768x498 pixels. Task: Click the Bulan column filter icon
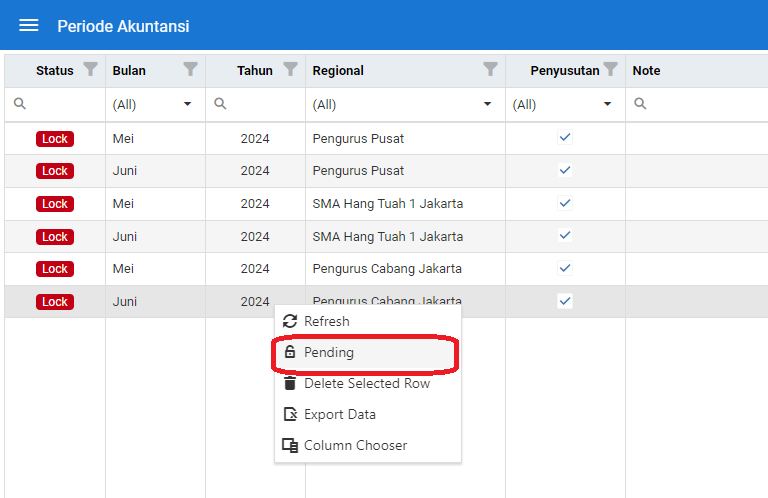[x=191, y=70]
